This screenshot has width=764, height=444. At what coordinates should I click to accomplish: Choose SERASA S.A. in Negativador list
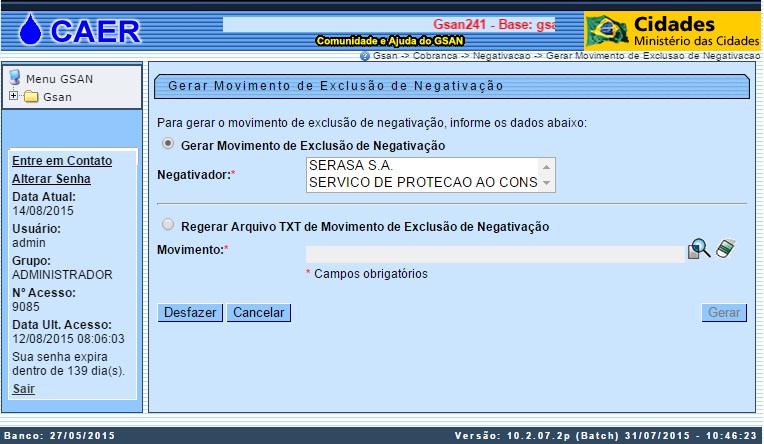(x=423, y=166)
